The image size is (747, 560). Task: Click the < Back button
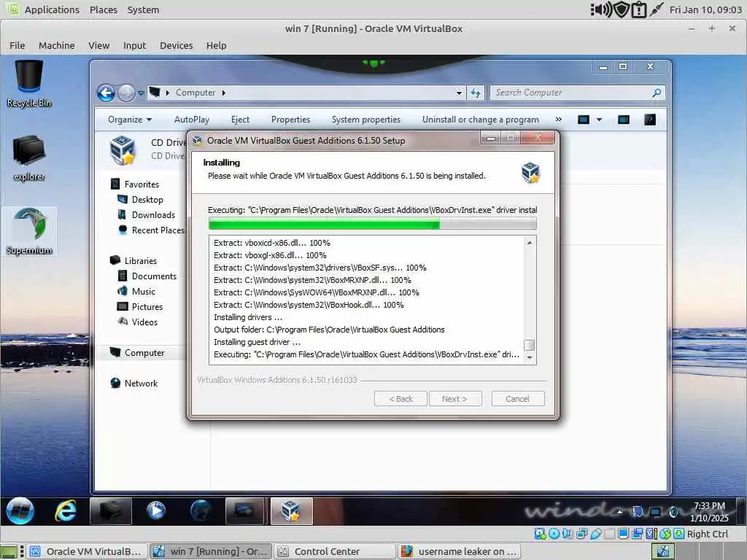click(x=400, y=399)
